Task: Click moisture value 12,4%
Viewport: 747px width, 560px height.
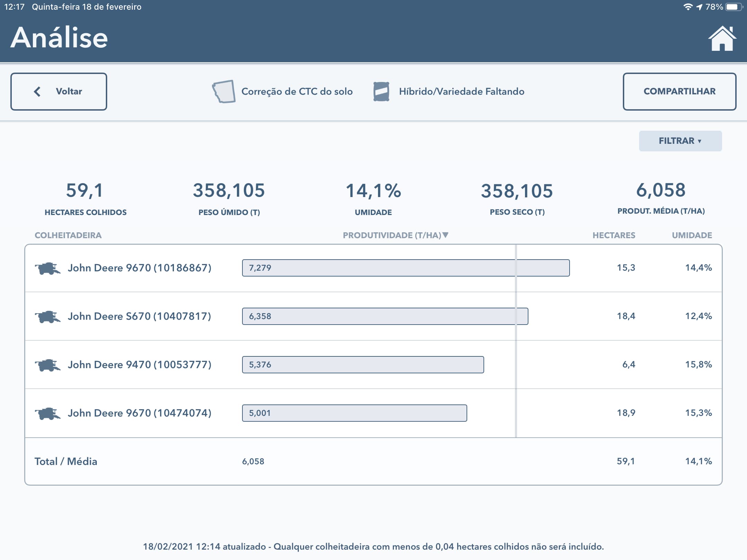Action: coord(699,316)
